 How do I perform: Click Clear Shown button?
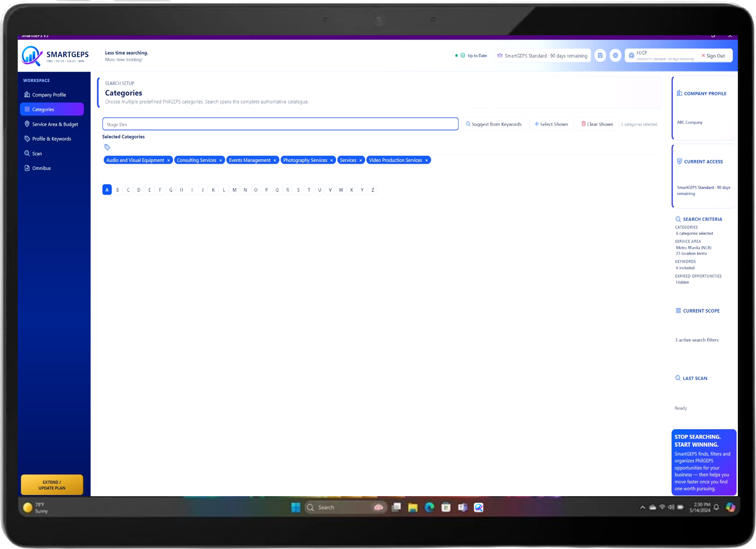point(597,124)
